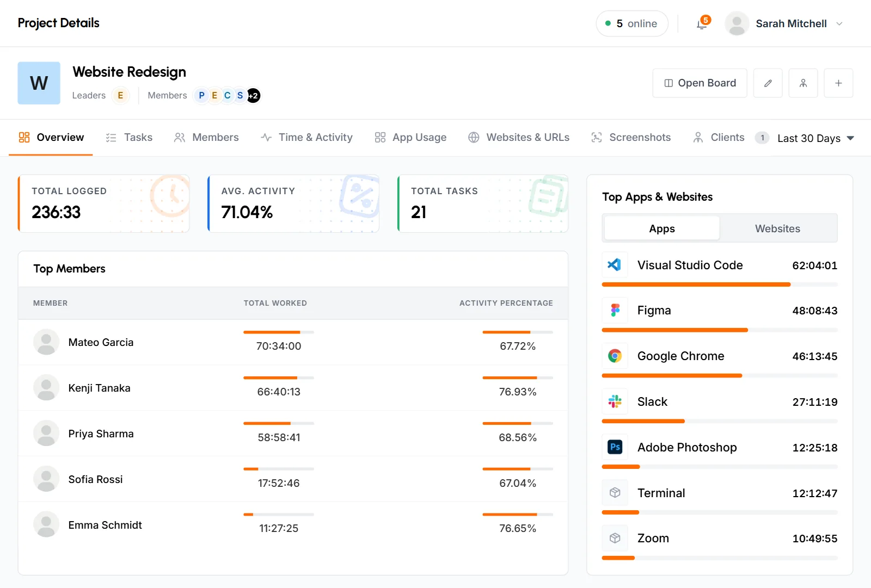Click the Sofia Rossi member name

point(96,480)
